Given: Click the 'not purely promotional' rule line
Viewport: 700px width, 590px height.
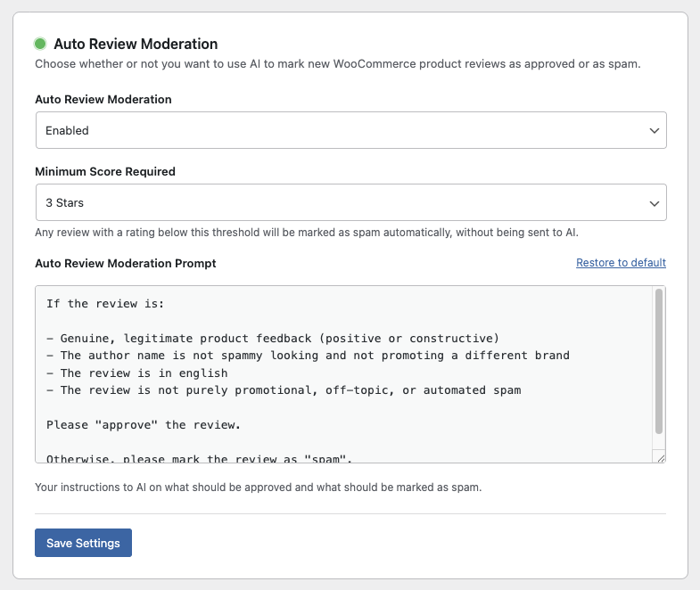Looking at the screenshot, I should tap(284, 390).
